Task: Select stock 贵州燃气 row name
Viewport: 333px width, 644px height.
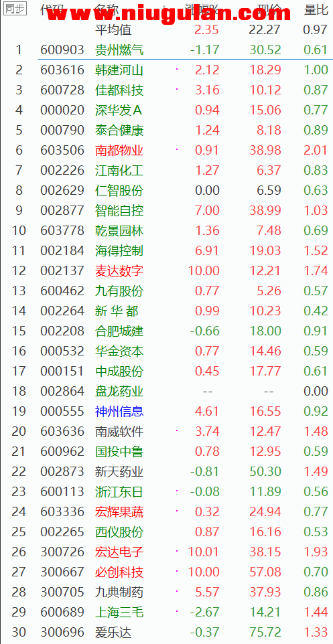Action: (x=119, y=50)
